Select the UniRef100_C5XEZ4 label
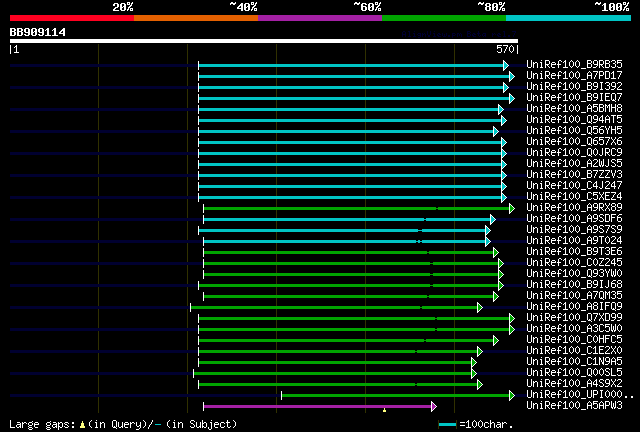The height and width of the screenshot is (432, 640). pyautogui.click(x=574, y=197)
